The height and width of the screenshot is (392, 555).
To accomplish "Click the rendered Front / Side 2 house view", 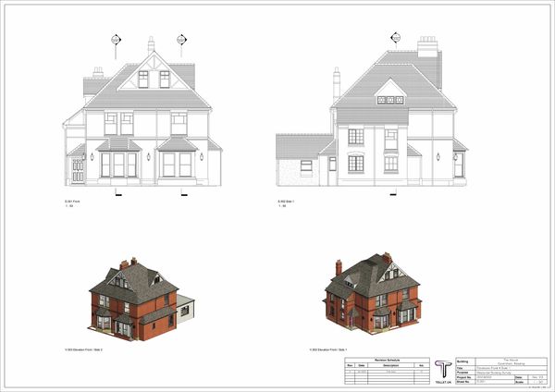I will coord(142,300).
